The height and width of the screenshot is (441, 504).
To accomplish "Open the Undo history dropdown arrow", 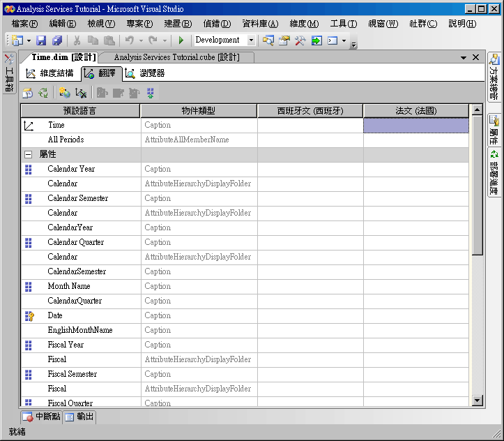I will [141, 41].
